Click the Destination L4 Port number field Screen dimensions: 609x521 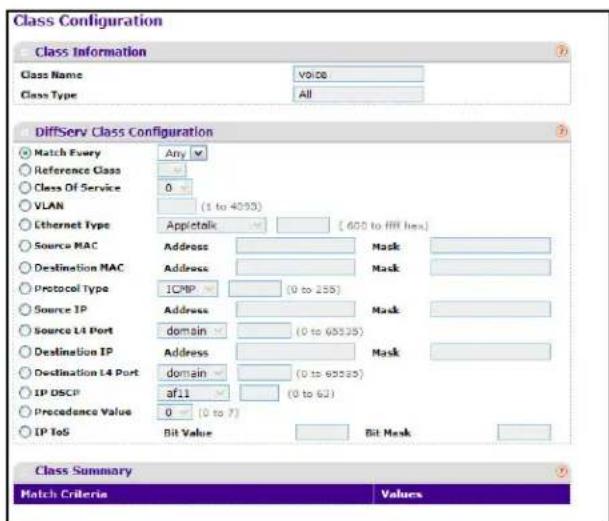[264, 373]
